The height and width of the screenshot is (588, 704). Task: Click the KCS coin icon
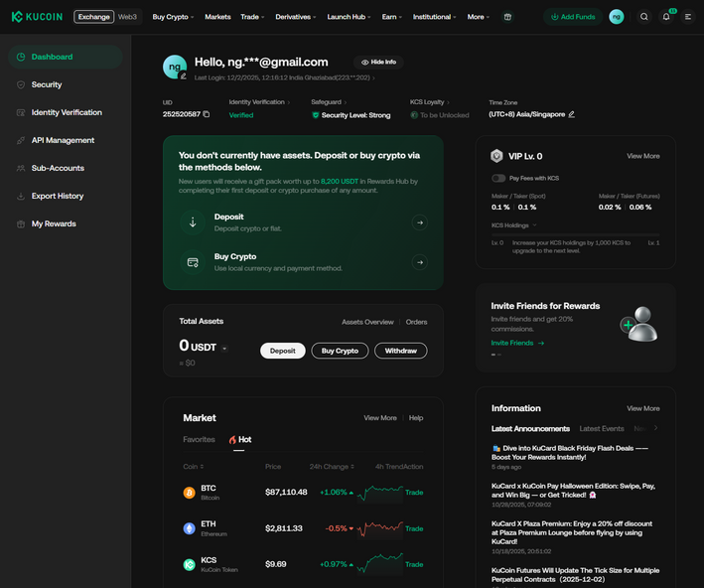pyautogui.click(x=189, y=564)
